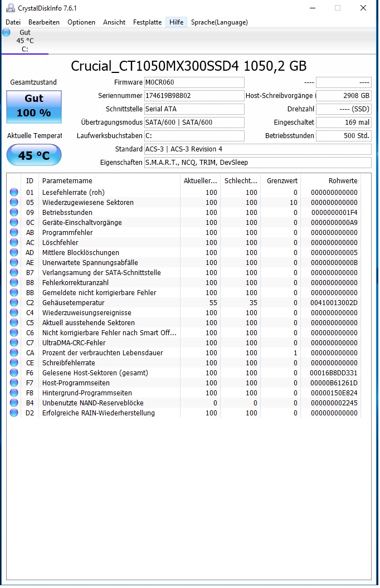This screenshot has width=380, height=588.
Task: Click raw value 00410013002D
Action: (334, 302)
